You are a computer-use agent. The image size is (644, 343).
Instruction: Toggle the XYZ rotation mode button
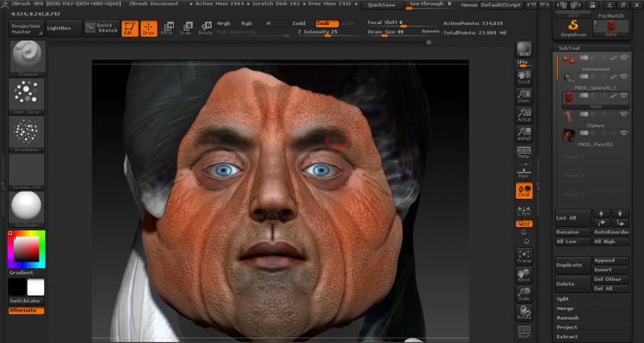[x=524, y=224]
